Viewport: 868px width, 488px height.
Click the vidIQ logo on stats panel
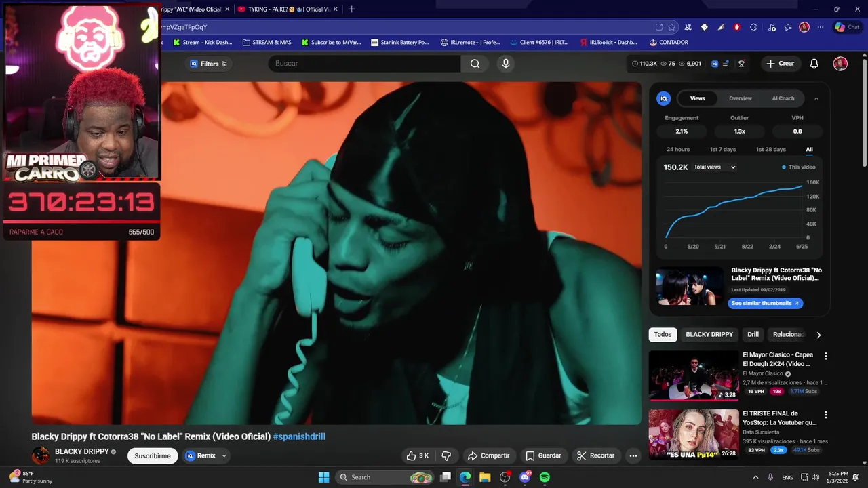[664, 98]
